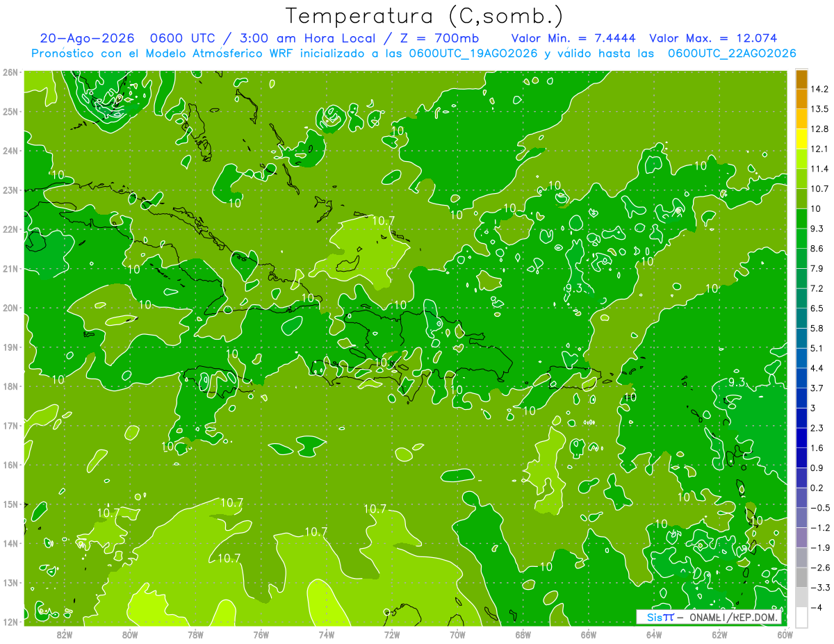Click the title 'Temperatura (C,somb.)'
The image size is (834, 644).
pos(425,16)
